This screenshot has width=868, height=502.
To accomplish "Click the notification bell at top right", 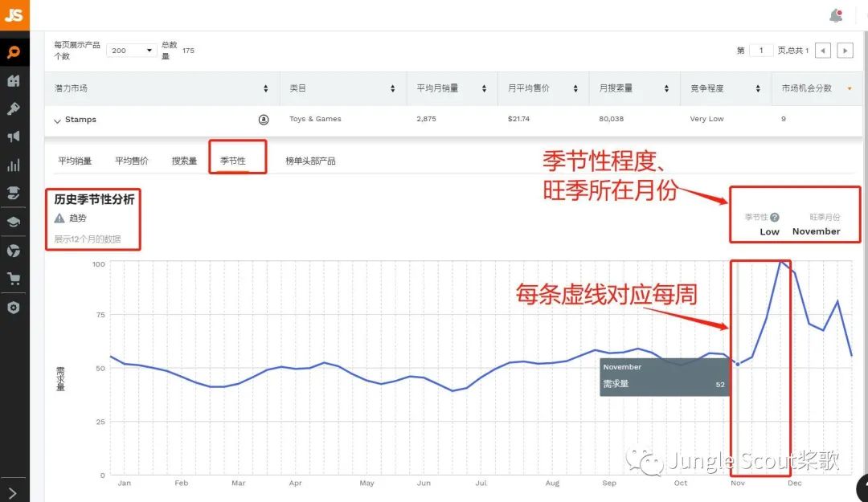I will [836, 14].
